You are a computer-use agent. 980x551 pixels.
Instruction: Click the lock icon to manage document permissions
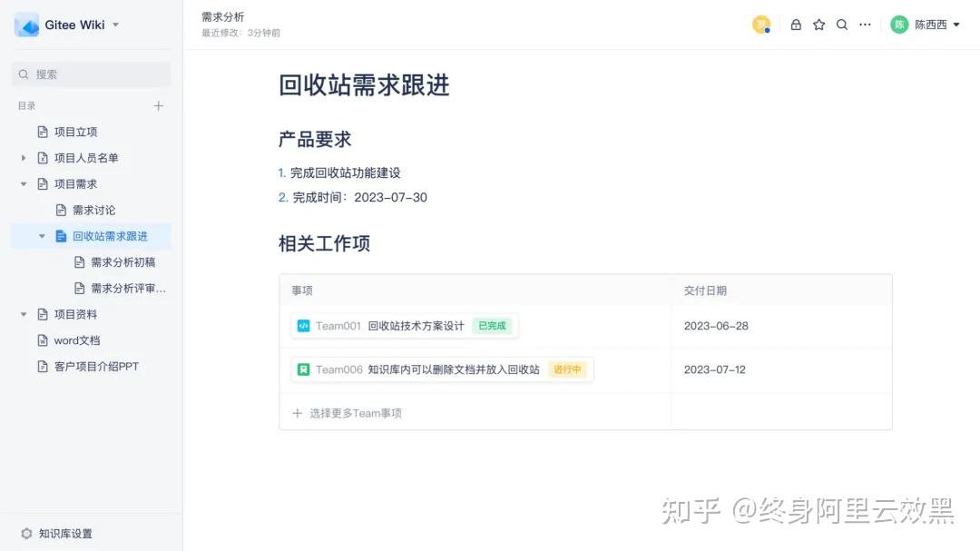pyautogui.click(x=796, y=25)
